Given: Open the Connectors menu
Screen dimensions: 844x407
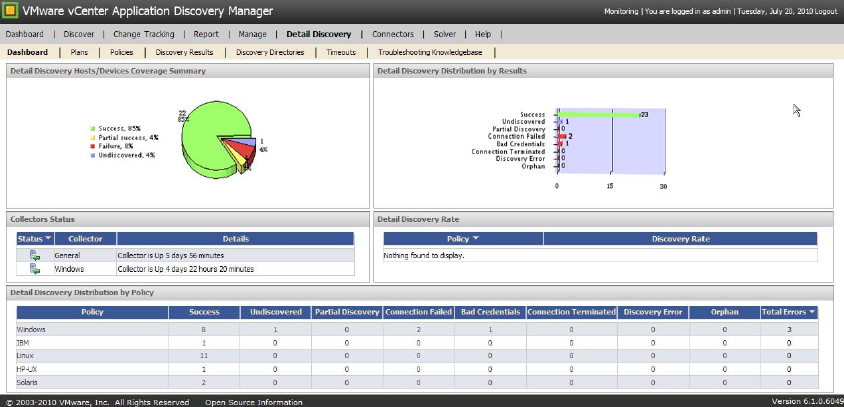Looking at the screenshot, I should point(393,34).
